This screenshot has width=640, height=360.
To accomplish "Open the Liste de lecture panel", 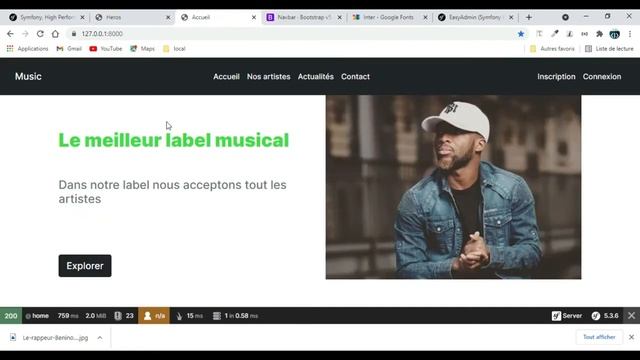I will tap(609, 49).
